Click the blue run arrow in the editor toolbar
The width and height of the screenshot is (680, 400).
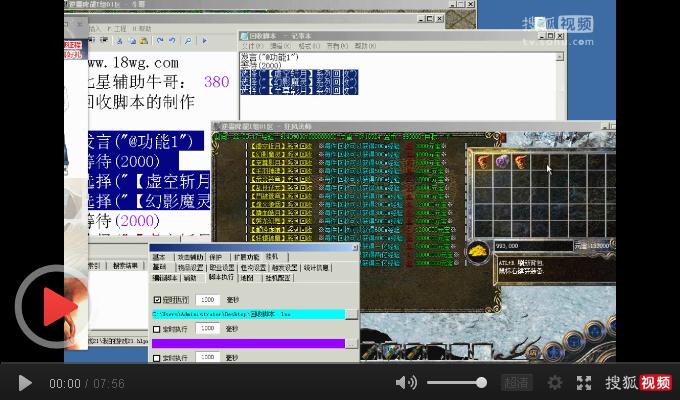pyautogui.click(x=204, y=40)
